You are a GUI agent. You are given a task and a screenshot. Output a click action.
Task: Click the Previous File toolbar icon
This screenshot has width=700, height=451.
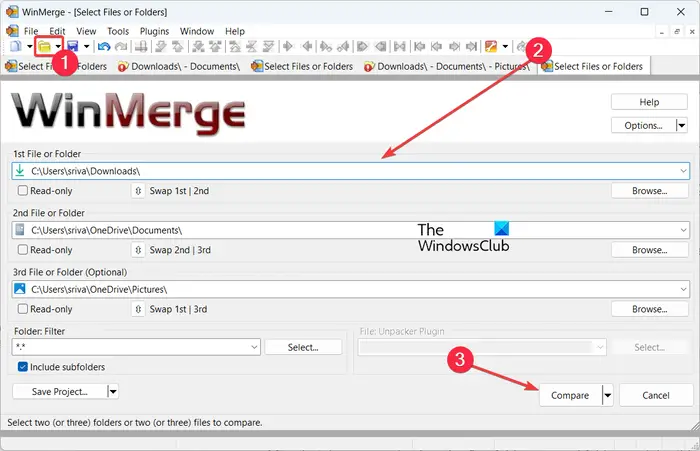(x=436, y=46)
